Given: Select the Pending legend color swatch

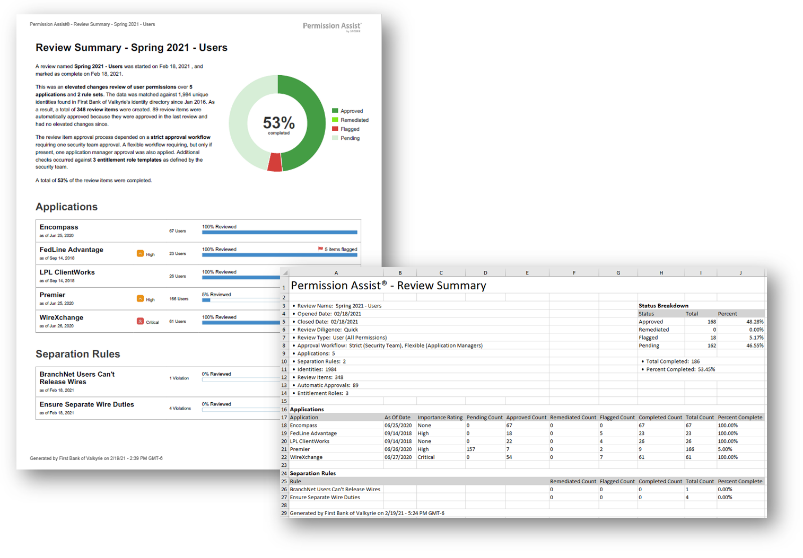Looking at the screenshot, I should [336, 140].
